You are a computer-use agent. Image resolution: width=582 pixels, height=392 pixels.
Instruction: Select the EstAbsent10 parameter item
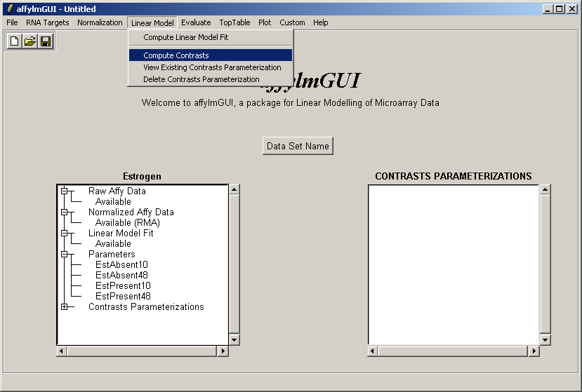click(x=121, y=264)
